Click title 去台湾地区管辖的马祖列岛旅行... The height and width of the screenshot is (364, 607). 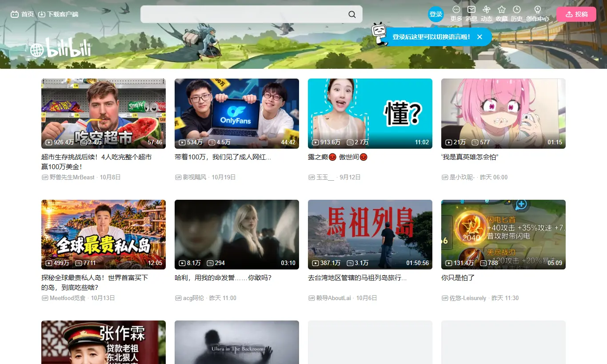tap(357, 278)
